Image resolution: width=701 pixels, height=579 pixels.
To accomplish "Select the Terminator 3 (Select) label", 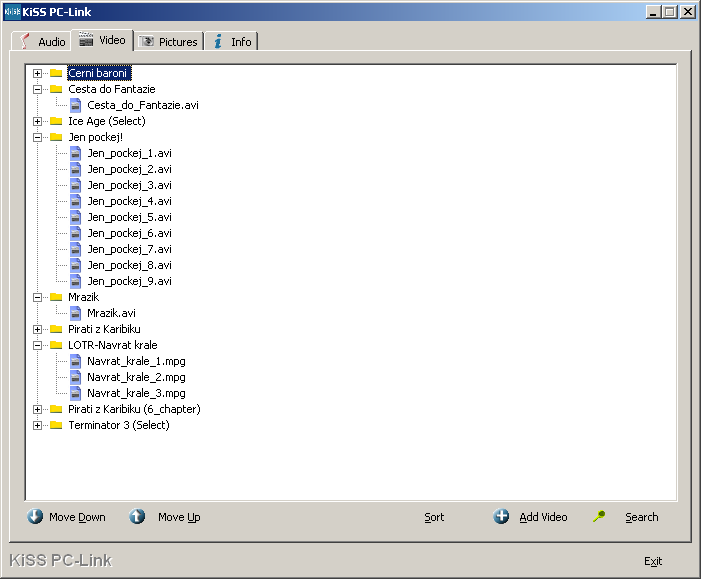I will pyautogui.click(x=119, y=425).
